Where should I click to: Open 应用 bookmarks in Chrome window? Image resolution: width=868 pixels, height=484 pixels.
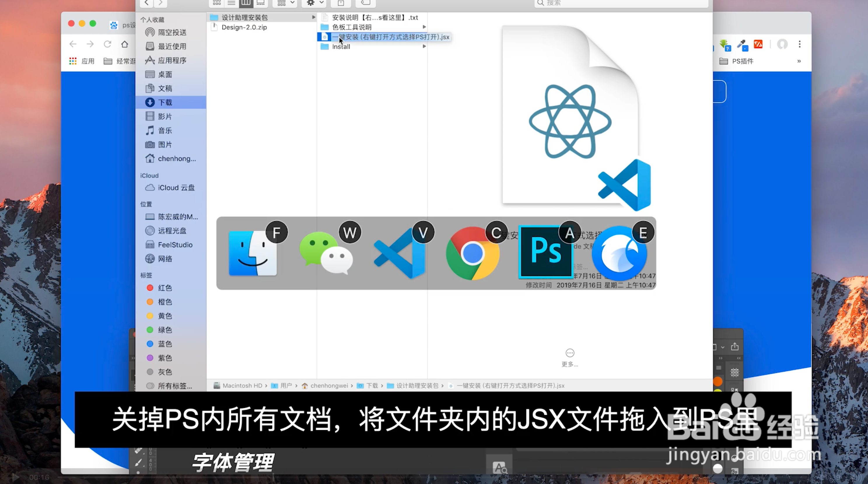click(82, 61)
